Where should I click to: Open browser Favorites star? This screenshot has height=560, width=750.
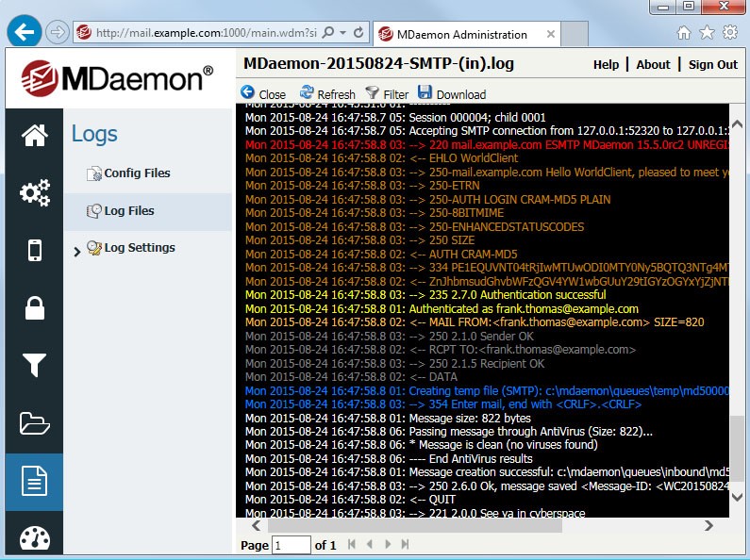(707, 32)
